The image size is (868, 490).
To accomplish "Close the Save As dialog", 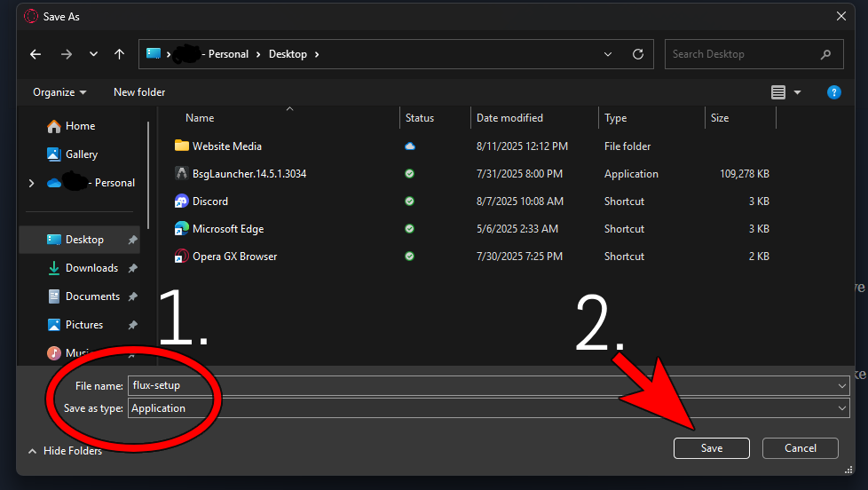I will pos(840,17).
